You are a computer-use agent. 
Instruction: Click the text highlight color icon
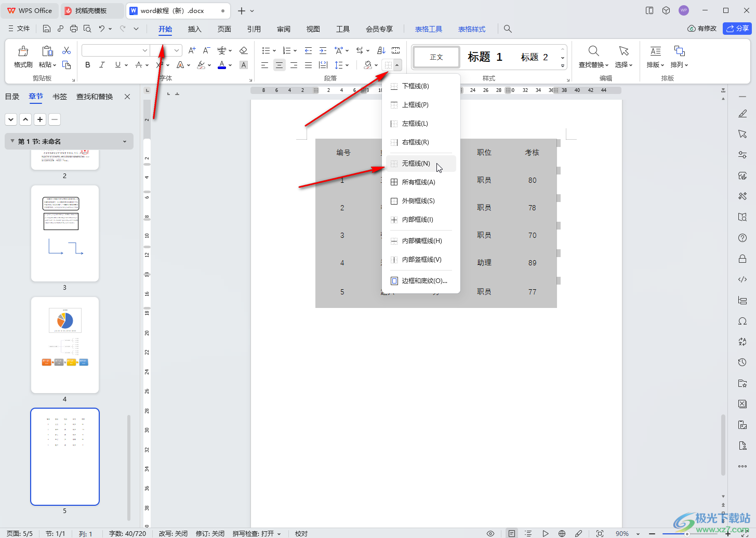click(x=201, y=65)
